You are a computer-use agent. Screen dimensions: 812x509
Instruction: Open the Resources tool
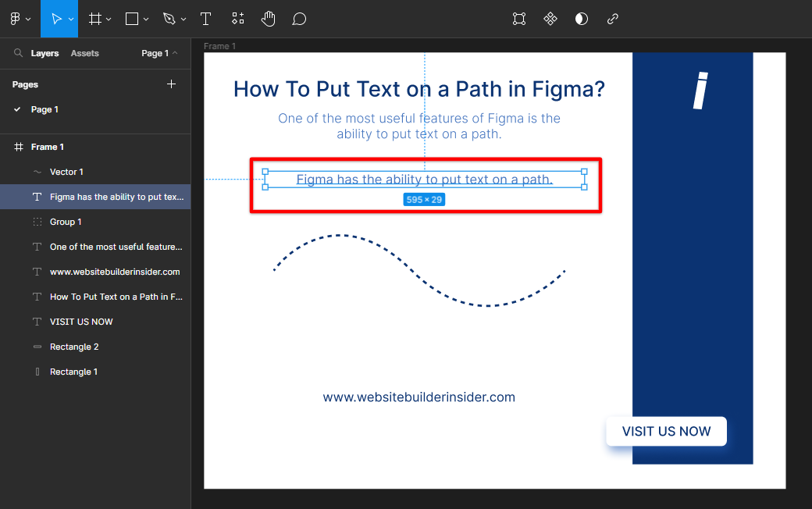pos(238,19)
